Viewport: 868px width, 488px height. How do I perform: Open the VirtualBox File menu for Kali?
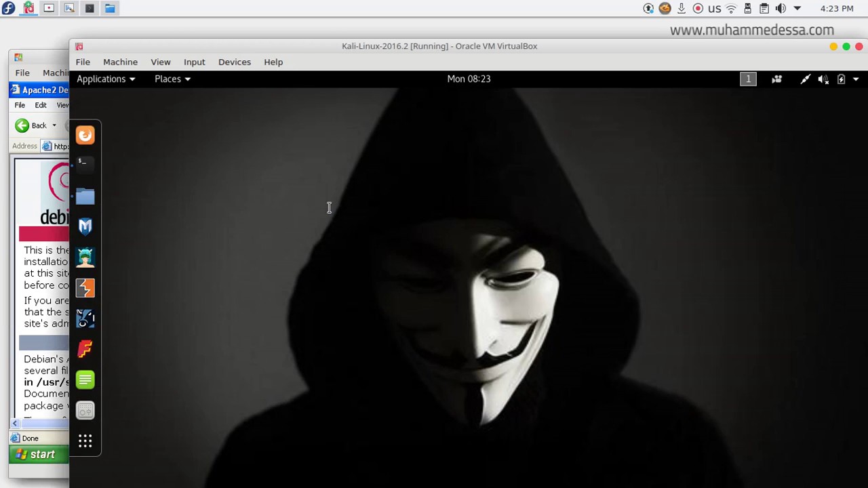coord(83,62)
